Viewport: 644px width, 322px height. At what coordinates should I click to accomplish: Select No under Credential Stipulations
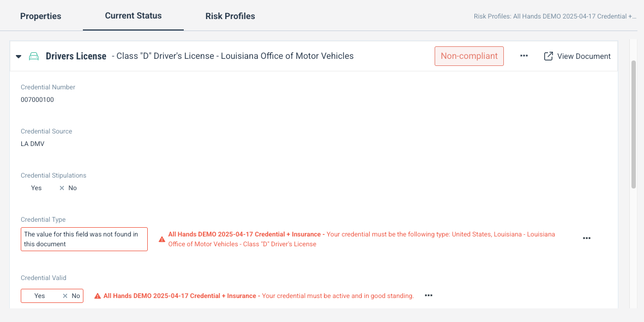tap(73, 188)
